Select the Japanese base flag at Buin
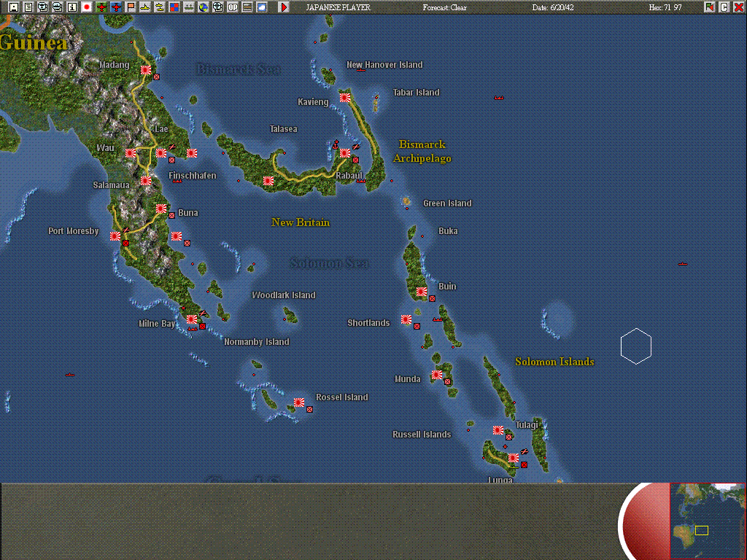This screenshot has height=560, width=747. (x=421, y=292)
